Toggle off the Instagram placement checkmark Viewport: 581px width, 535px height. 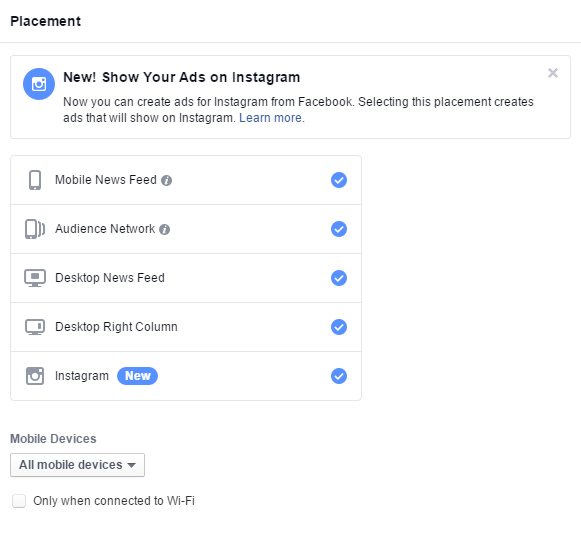pos(339,376)
